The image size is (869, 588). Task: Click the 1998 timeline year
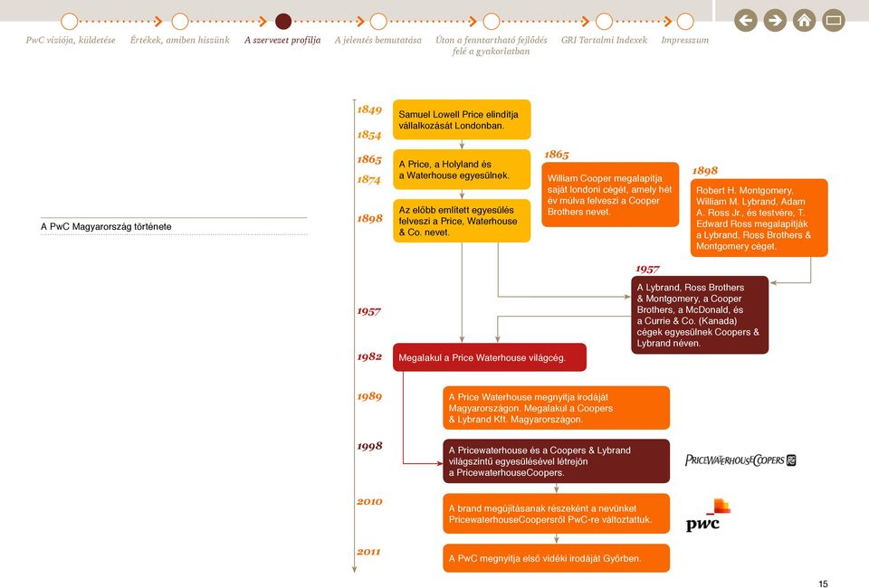point(369,446)
